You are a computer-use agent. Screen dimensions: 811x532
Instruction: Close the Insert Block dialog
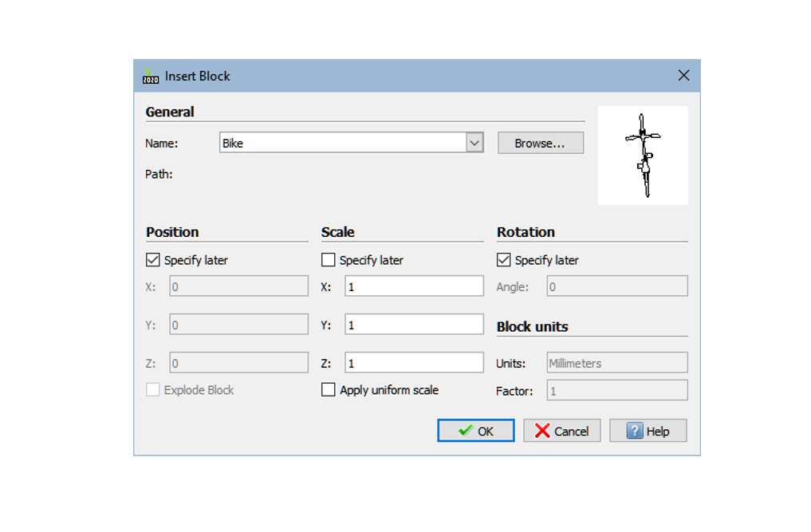(x=683, y=76)
